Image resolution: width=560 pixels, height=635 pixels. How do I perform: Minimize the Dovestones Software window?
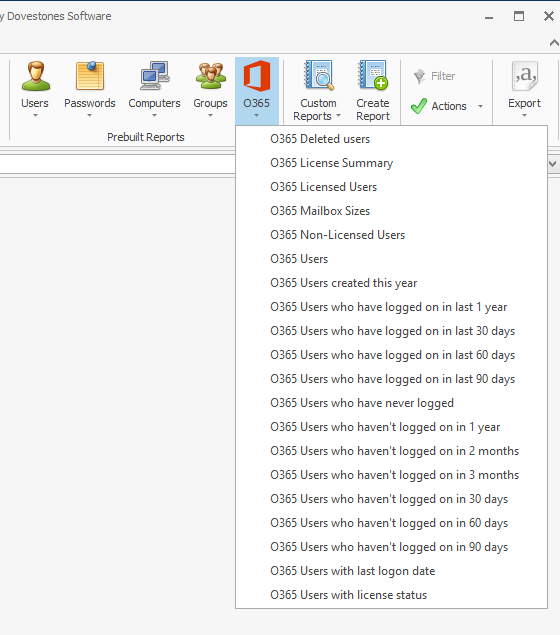coord(489,17)
